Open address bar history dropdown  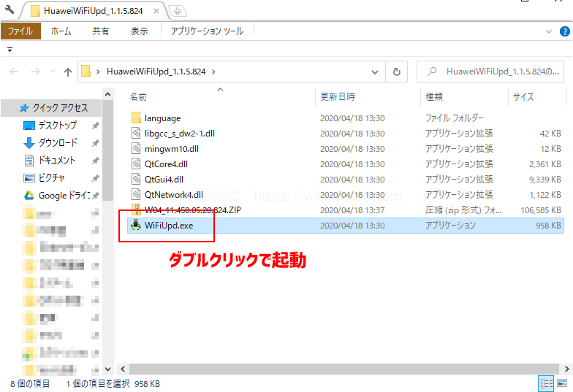(374, 72)
